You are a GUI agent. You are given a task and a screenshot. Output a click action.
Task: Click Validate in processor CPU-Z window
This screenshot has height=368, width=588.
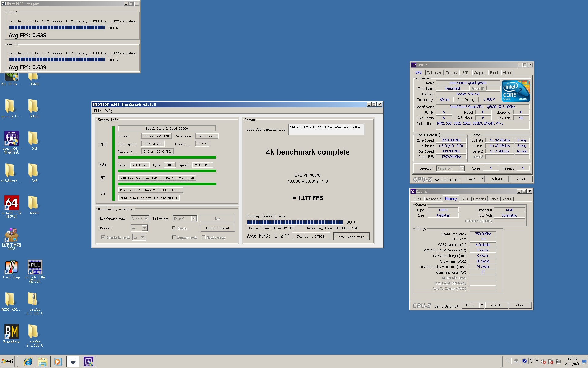(497, 179)
